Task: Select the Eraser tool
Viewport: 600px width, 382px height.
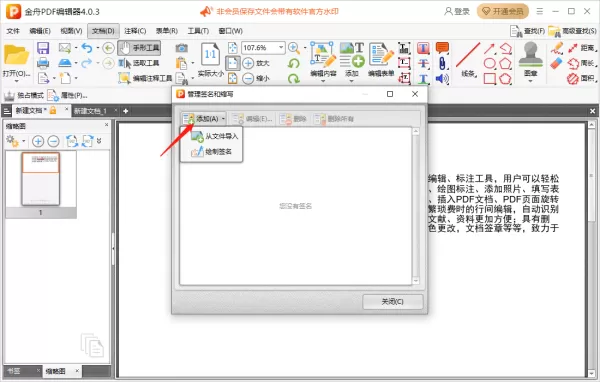Action: click(557, 63)
